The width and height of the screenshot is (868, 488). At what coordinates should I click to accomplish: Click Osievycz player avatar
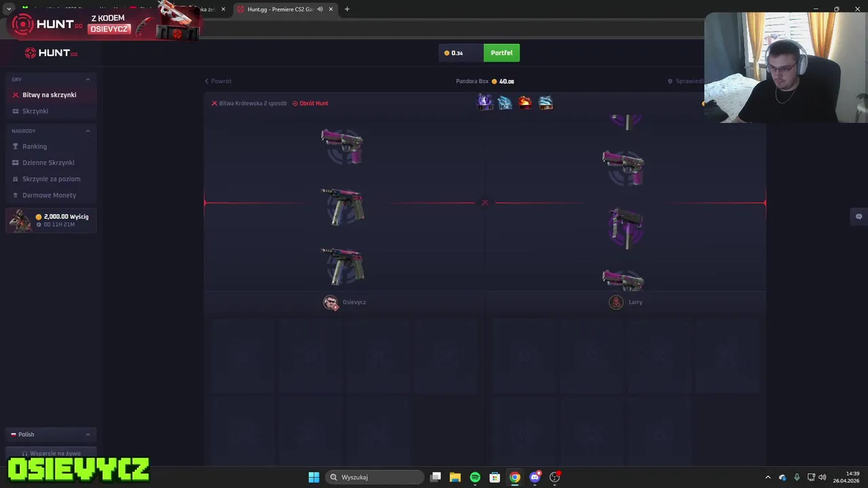click(331, 302)
